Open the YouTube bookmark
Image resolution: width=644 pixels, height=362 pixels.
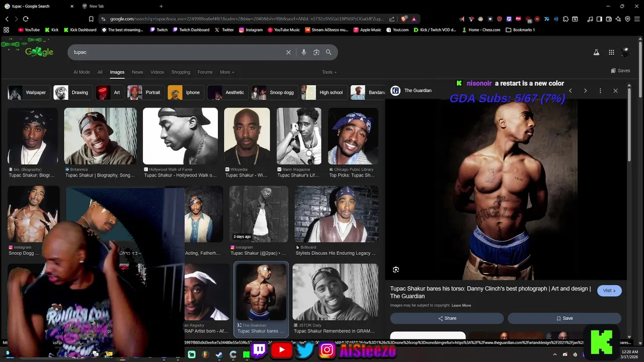(29, 30)
